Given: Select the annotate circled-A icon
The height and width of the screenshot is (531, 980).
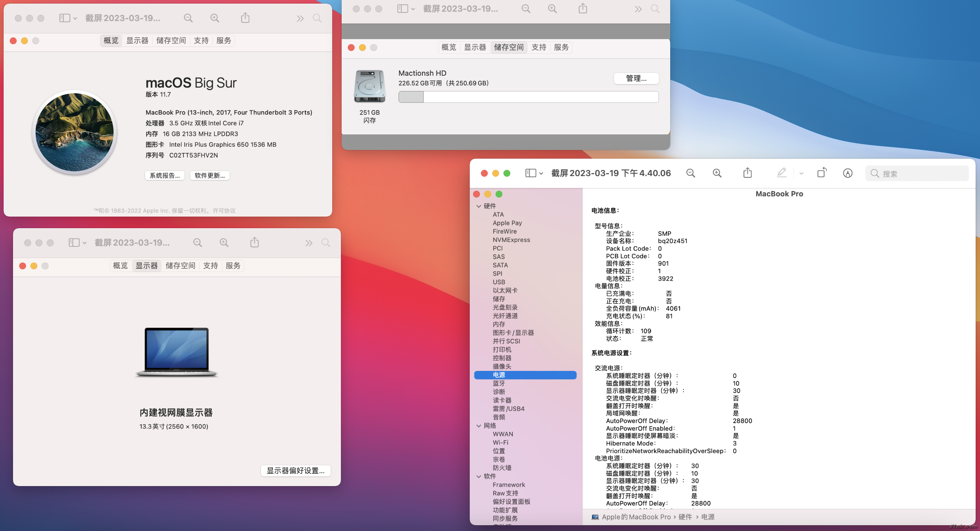Looking at the screenshot, I should [848, 173].
